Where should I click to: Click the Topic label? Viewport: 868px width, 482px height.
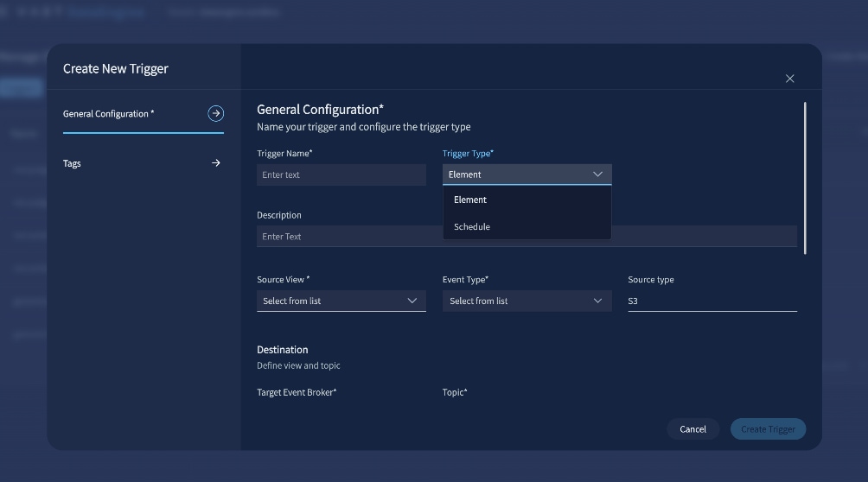click(455, 392)
